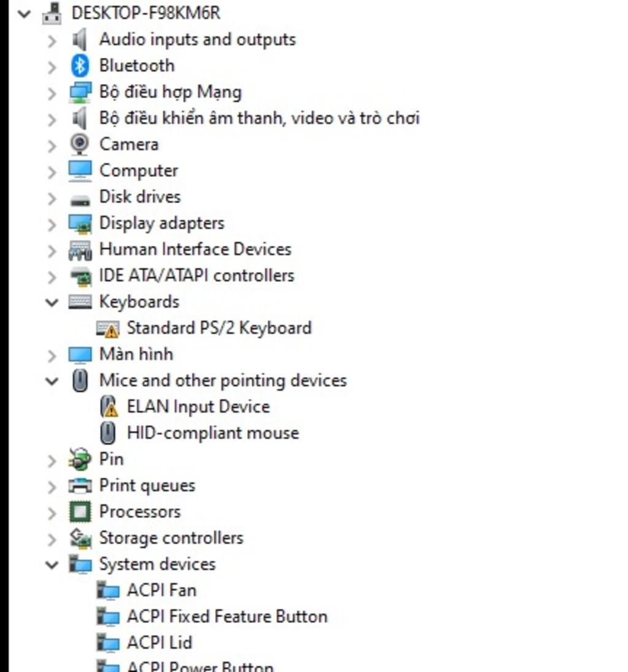Collapse Mice and other pointing devices
This screenshot has width=628, height=672.
52,380
